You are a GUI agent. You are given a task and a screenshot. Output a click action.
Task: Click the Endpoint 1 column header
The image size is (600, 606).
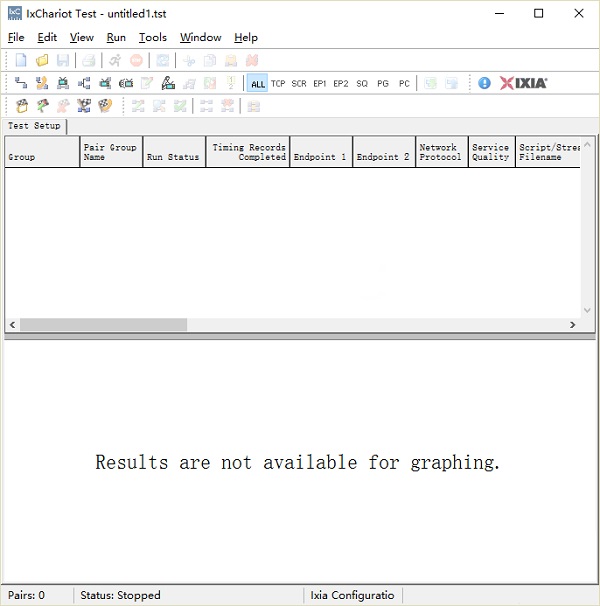[x=321, y=152]
